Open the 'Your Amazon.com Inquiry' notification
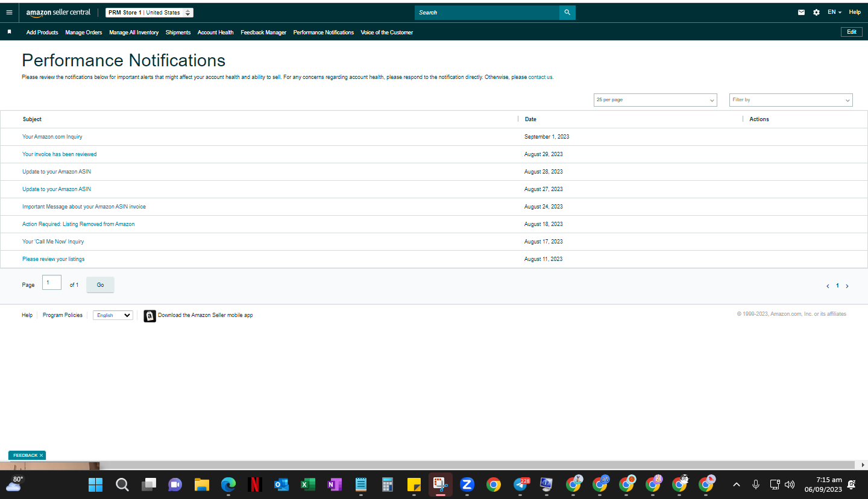The width and height of the screenshot is (868, 499). [52, 137]
